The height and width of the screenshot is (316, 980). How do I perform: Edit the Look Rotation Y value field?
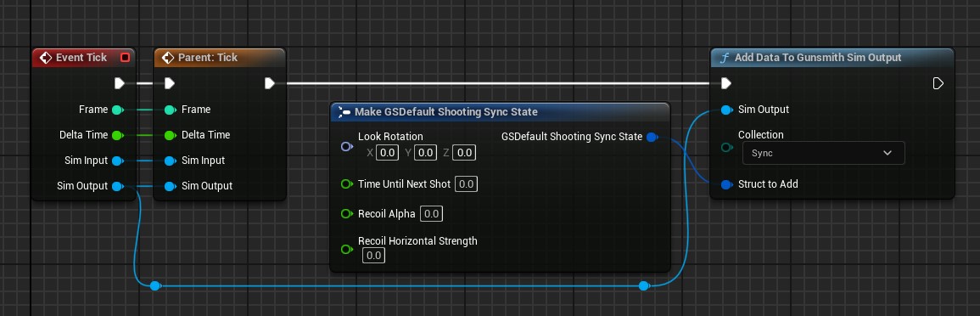pos(426,153)
